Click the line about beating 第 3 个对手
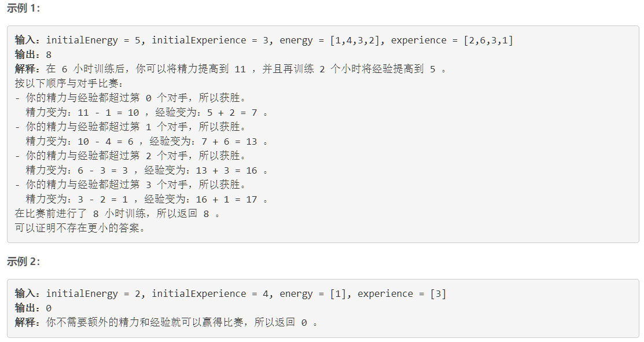 coord(130,185)
